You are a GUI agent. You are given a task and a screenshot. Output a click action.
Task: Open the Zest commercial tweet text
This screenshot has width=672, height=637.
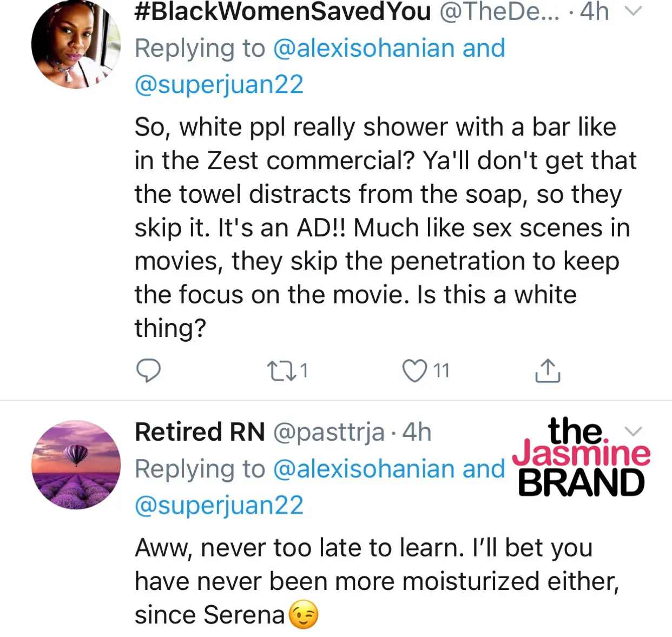379,227
